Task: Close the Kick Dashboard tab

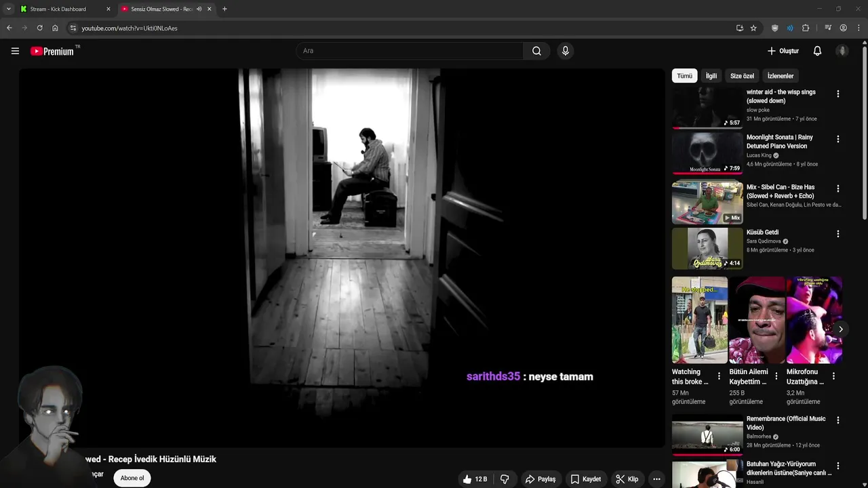Action: (x=108, y=9)
